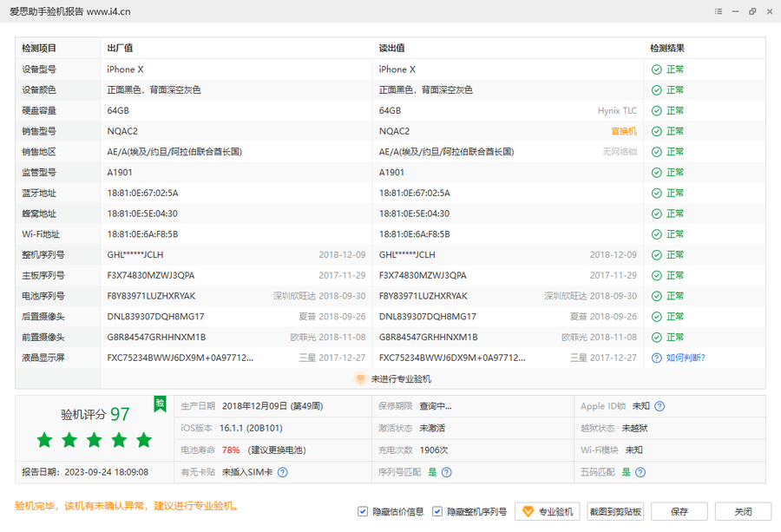Select the 读出值 serial F3X74830MZWJ3QPA
Image resolution: width=781 pixels, height=532 pixels.
point(423,275)
